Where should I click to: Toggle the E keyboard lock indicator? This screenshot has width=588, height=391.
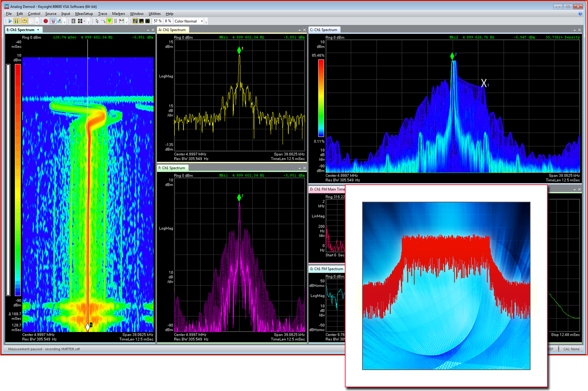tap(73, 21)
